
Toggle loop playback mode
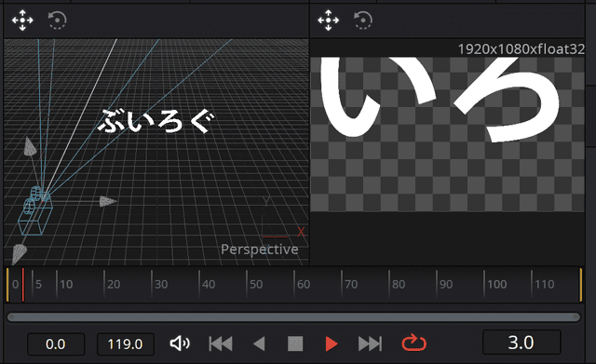point(414,344)
